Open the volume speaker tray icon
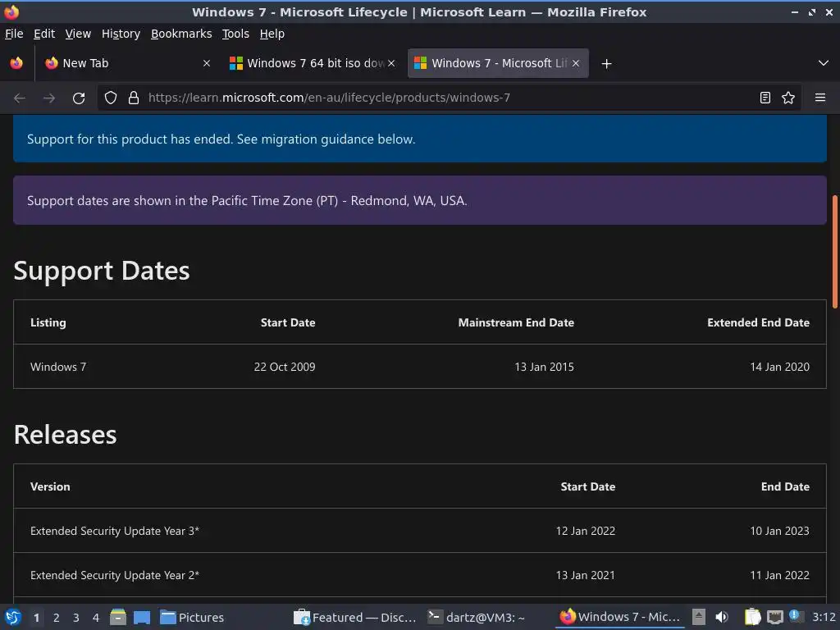The height and width of the screenshot is (630, 840). coord(722,617)
